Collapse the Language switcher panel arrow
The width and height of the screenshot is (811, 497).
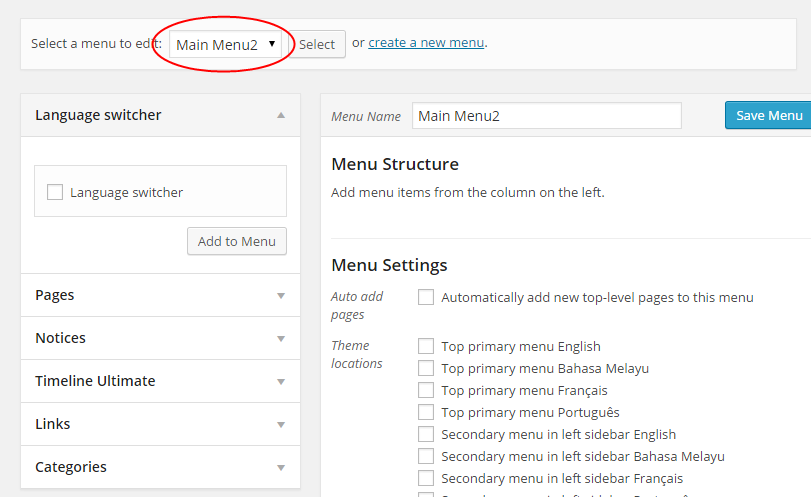[x=280, y=115]
